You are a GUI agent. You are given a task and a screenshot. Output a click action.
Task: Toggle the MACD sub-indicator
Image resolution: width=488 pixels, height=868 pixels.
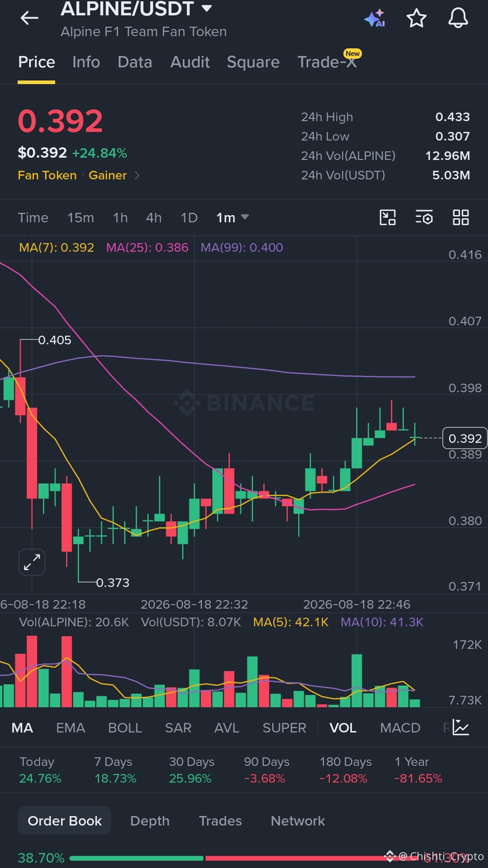tap(400, 727)
